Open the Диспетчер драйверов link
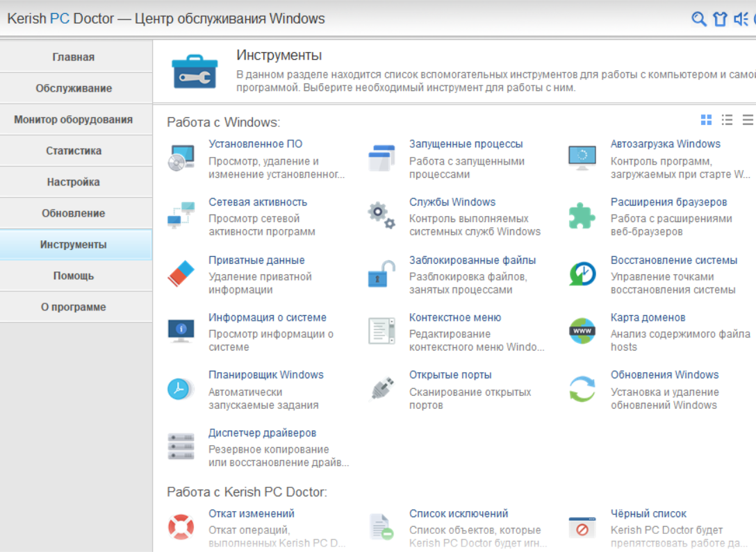This screenshot has height=552, width=756. [262, 433]
